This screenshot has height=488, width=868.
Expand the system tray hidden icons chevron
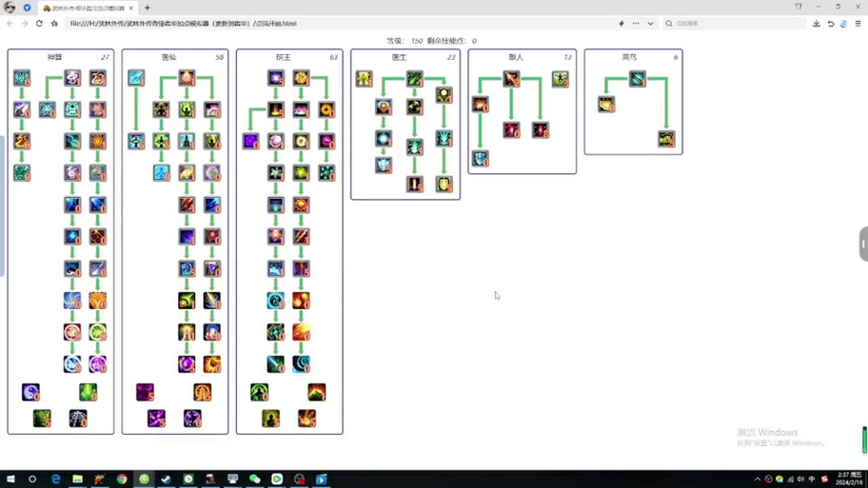(758, 479)
